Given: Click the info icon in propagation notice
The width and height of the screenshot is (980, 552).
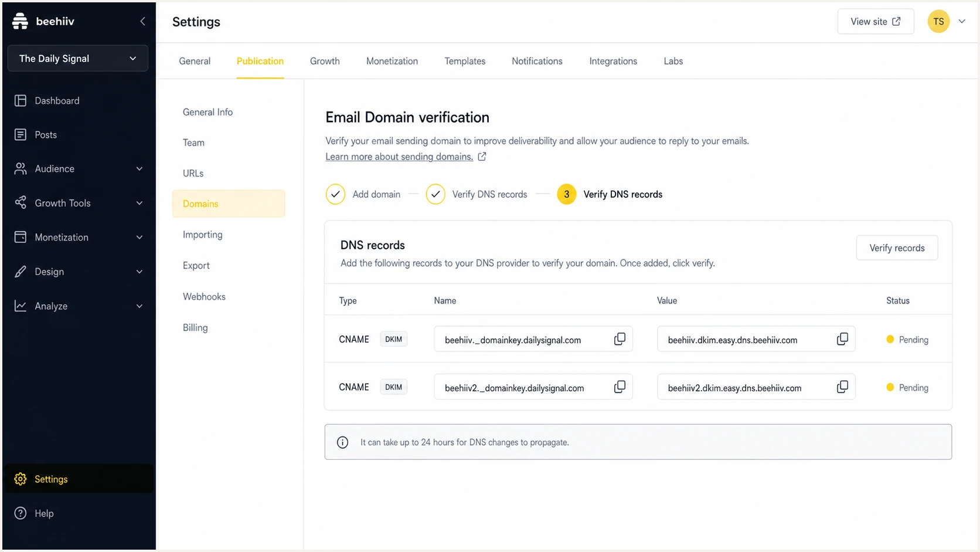Looking at the screenshot, I should point(343,442).
